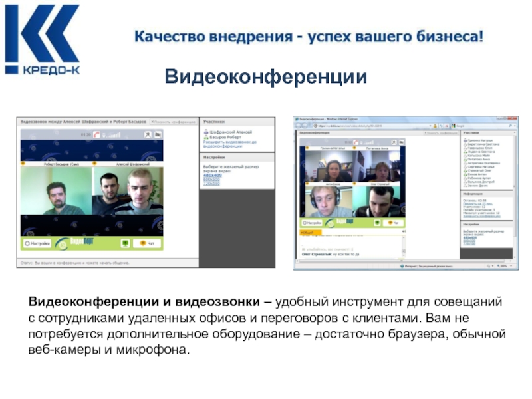The width and height of the screenshot is (532, 399).
Task: Choose the 720 video size in the left window
Action: click(x=211, y=184)
